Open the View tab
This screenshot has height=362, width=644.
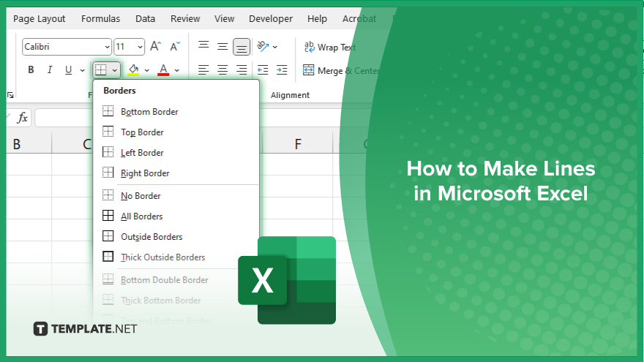click(224, 19)
